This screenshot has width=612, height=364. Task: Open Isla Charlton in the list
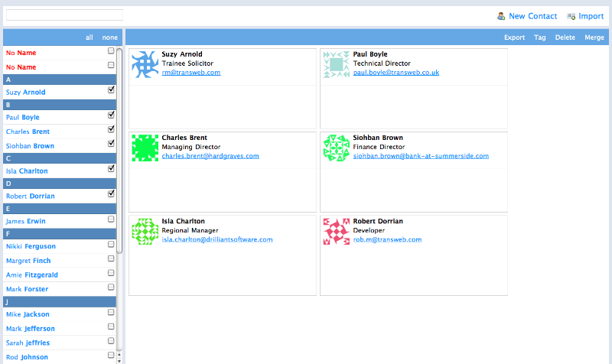pos(27,171)
